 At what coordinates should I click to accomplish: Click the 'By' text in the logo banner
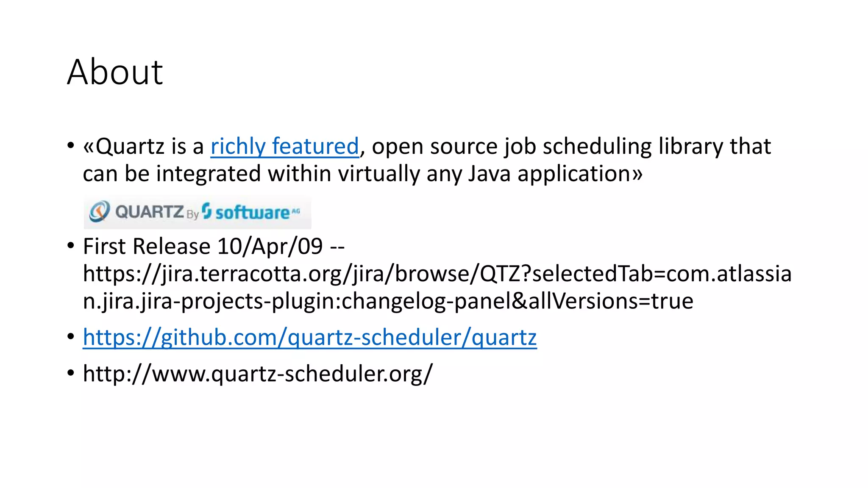click(192, 214)
